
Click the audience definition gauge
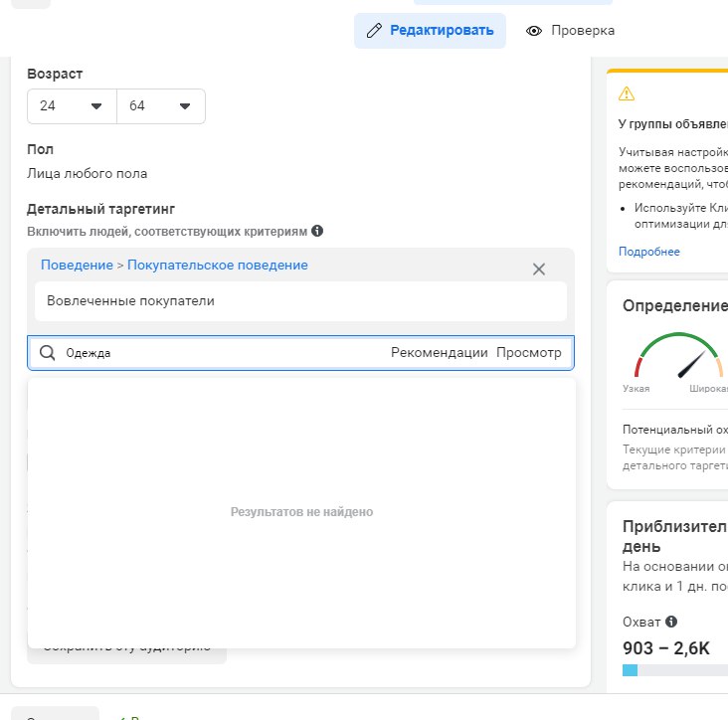[679, 355]
